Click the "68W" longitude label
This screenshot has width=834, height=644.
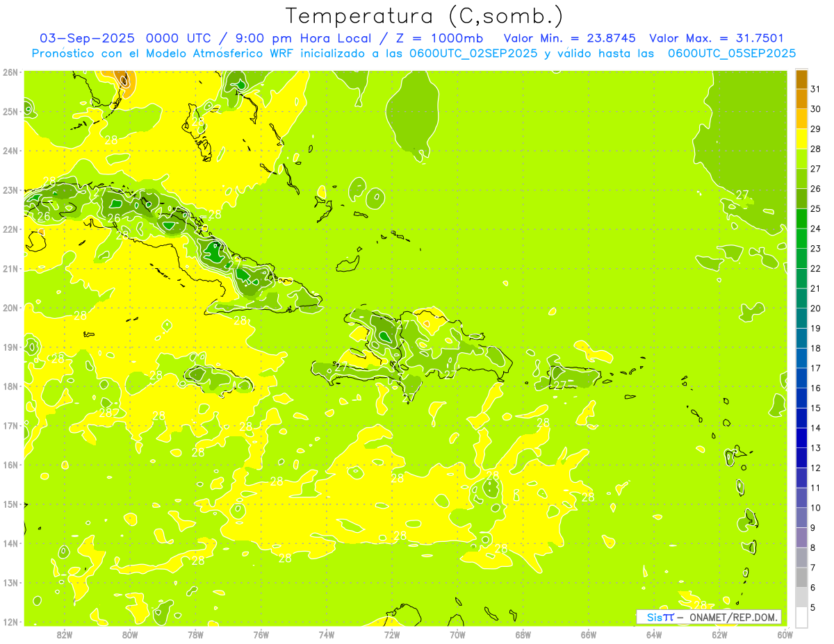coord(523,634)
